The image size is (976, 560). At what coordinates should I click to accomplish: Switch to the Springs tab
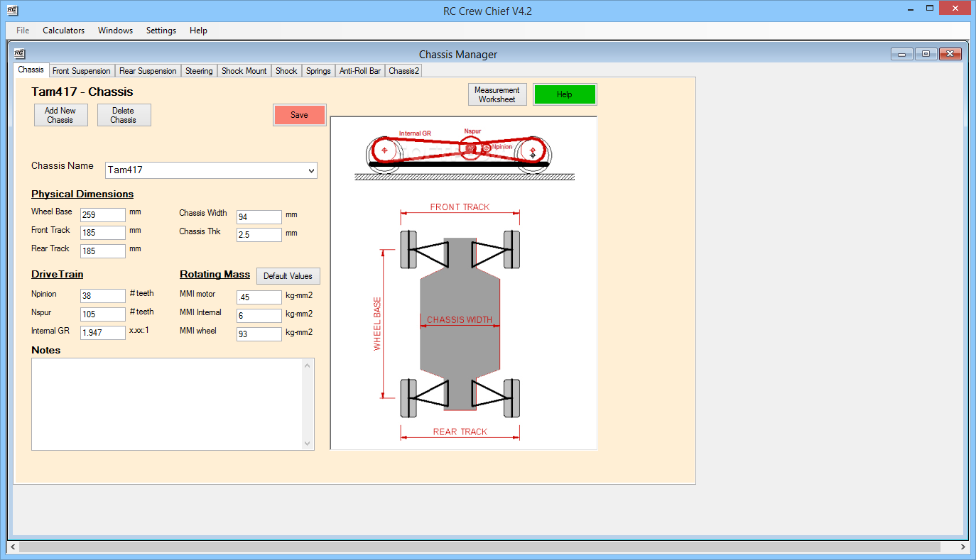point(318,71)
